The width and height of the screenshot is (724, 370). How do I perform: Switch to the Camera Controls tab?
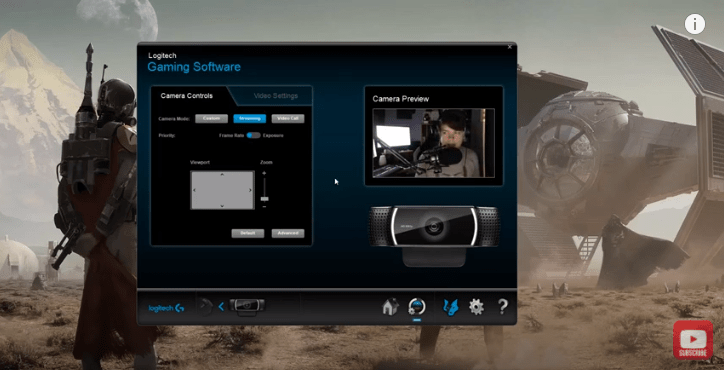pyautogui.click(x=187, y=96)
